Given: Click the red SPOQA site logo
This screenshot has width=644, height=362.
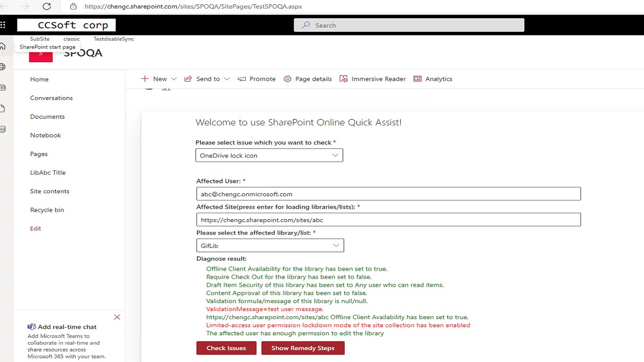Looking at the screenshot, I should coord(41,56).
